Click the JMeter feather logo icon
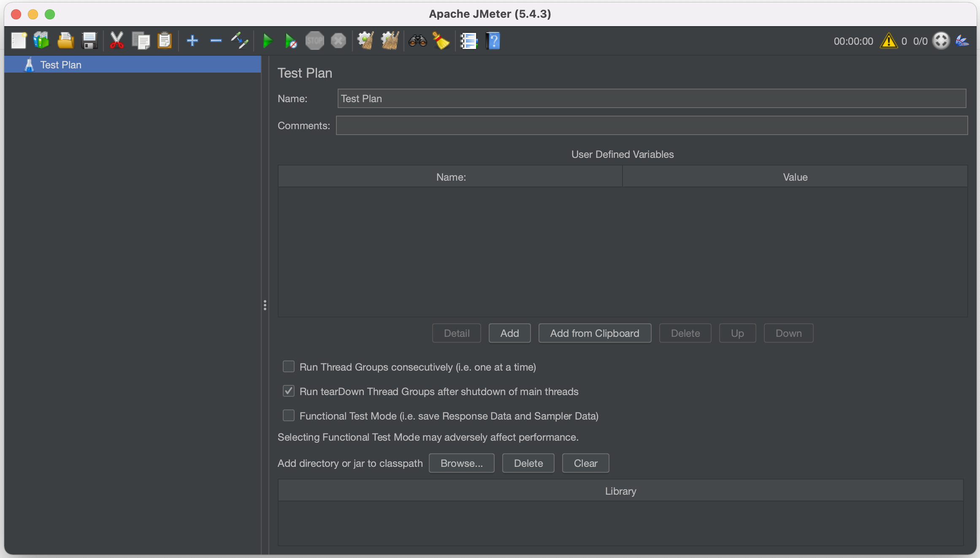 (962, 41)
